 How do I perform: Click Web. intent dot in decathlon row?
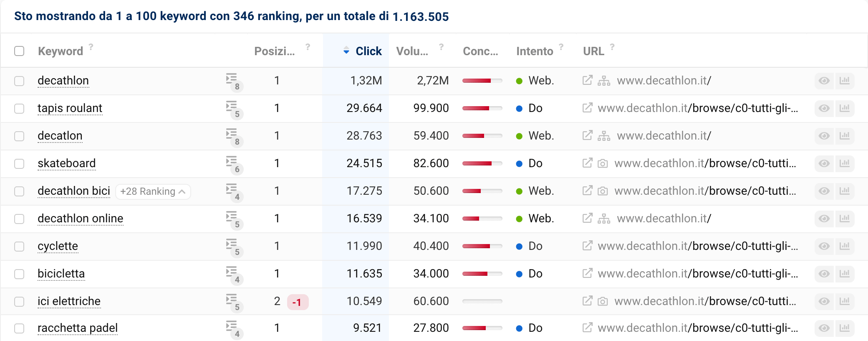coord(519,81)
